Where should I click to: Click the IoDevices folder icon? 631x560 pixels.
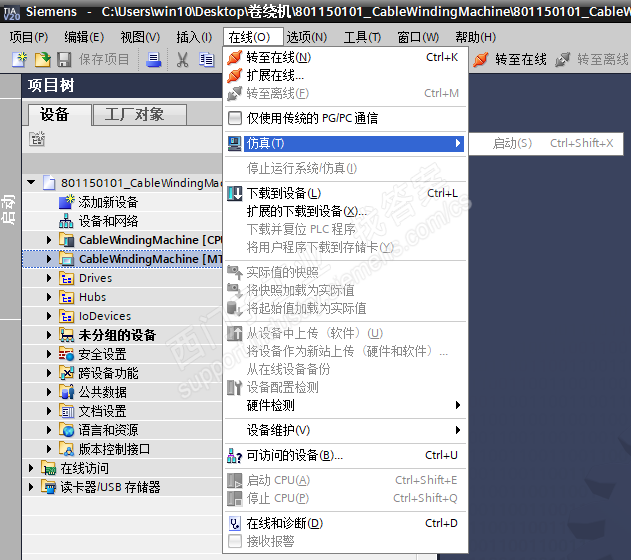coord(66,316)
